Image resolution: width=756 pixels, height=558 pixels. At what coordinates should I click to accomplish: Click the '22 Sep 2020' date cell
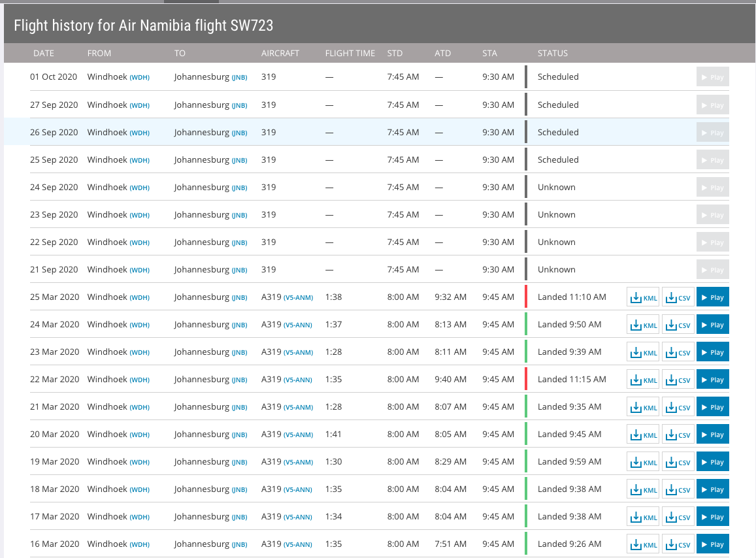54,242
